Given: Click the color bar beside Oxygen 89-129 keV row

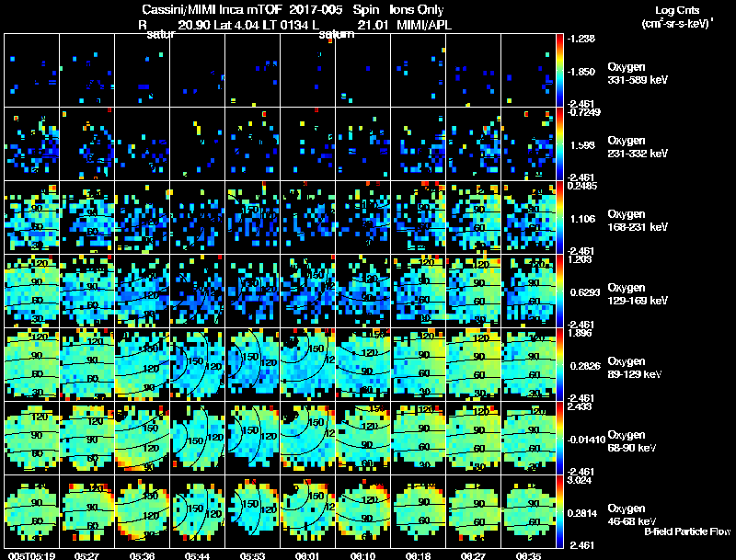Looking at the screenshot, I should click(559, 365).
